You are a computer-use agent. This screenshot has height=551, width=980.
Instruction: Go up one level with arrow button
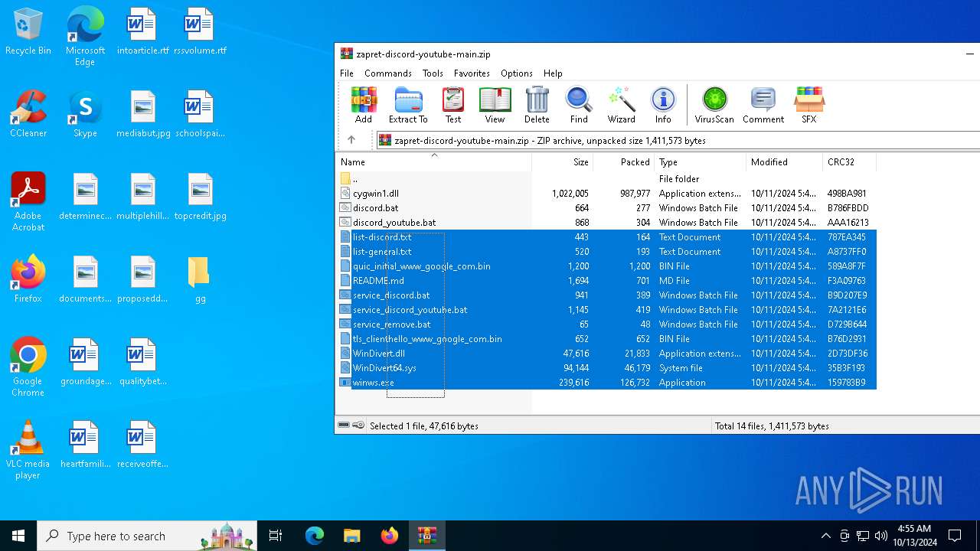[351, 140]
